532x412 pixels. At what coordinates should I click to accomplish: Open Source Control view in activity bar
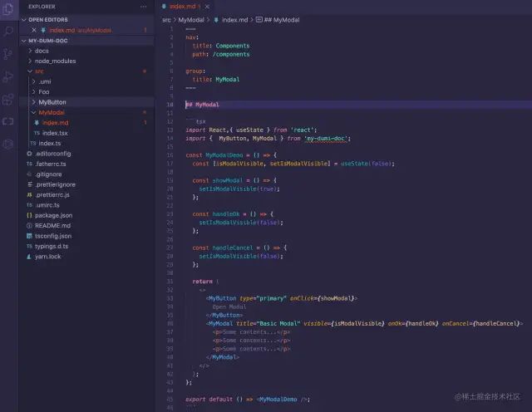click(7, 54)
